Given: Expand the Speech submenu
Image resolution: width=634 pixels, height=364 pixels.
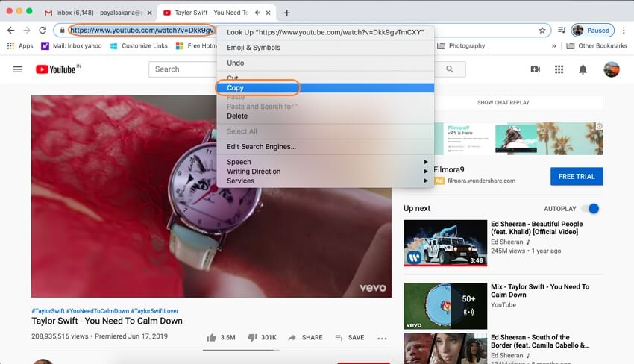Looking at the screenshot, I should [x=325, y=162].
